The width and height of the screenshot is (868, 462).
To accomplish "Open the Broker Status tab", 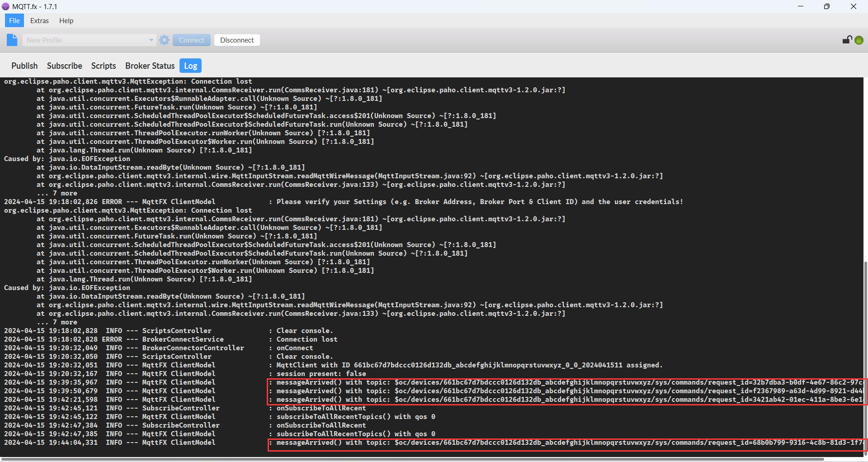I will (150, 66).
